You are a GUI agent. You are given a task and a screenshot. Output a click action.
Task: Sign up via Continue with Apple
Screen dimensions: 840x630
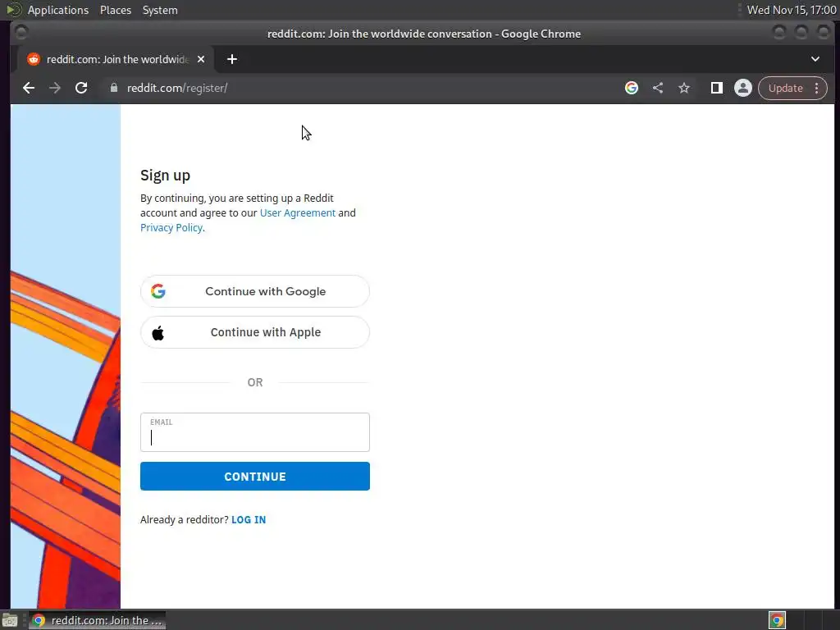[255, 332]
